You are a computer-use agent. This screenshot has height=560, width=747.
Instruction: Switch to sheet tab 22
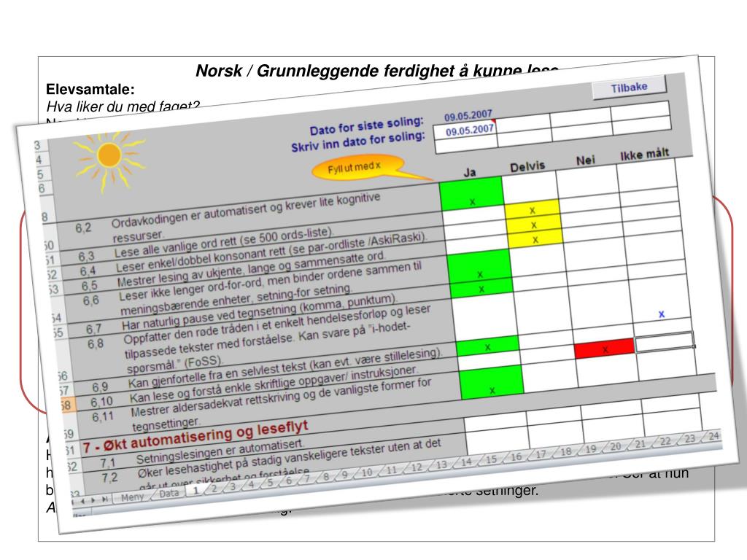tap(665, 441)
